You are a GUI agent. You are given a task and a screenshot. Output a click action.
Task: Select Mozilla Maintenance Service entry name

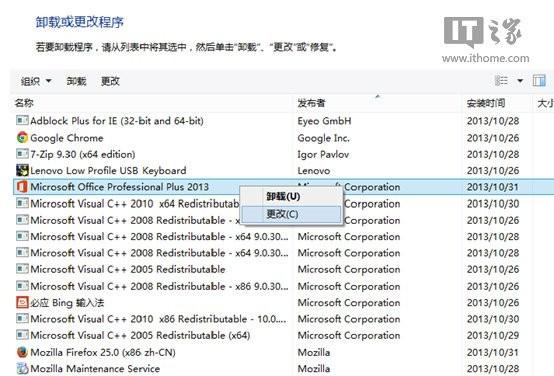click(x=95, y=369)
